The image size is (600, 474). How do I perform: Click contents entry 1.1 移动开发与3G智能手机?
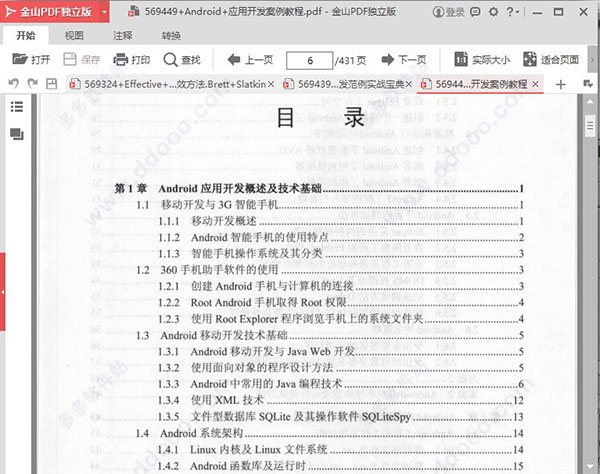click(x=330, y=205)
